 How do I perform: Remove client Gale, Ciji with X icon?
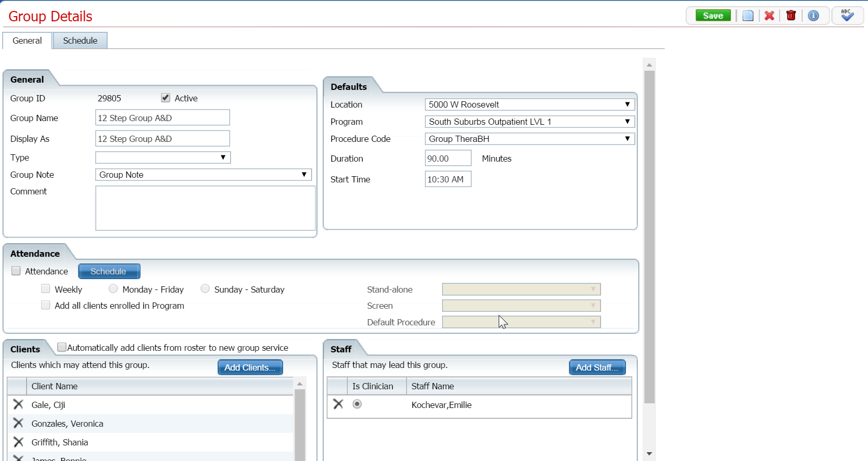(18, 404)
